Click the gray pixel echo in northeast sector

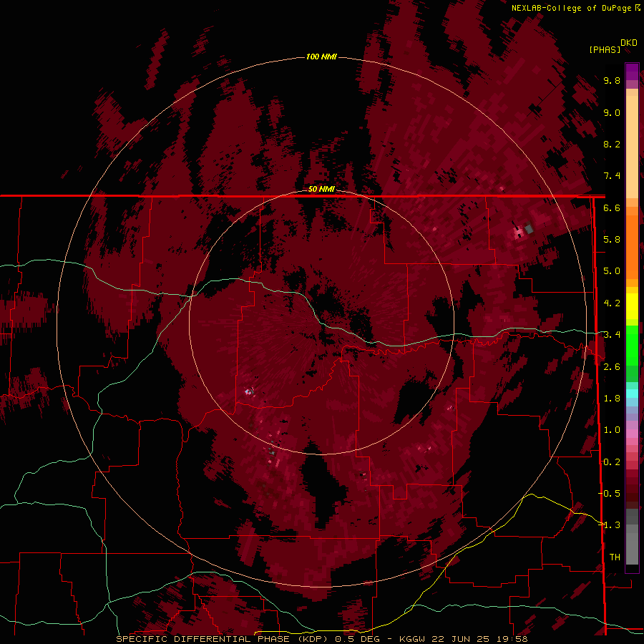pyautogui.click(x=529, y=228)
